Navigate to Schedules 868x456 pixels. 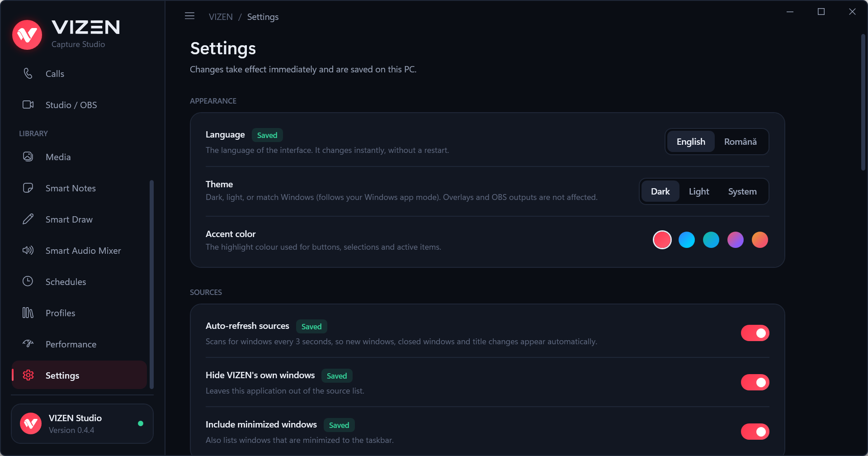(x=79, y=282)
